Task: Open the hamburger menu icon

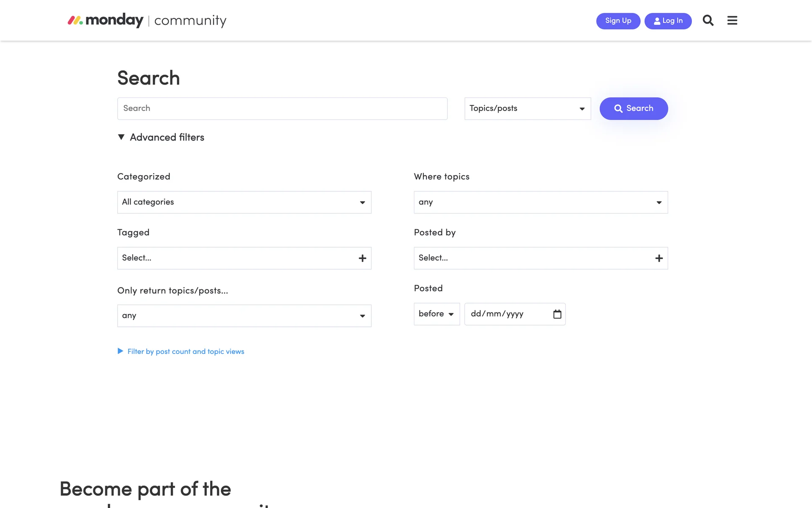Action: (x=732, y=20)
